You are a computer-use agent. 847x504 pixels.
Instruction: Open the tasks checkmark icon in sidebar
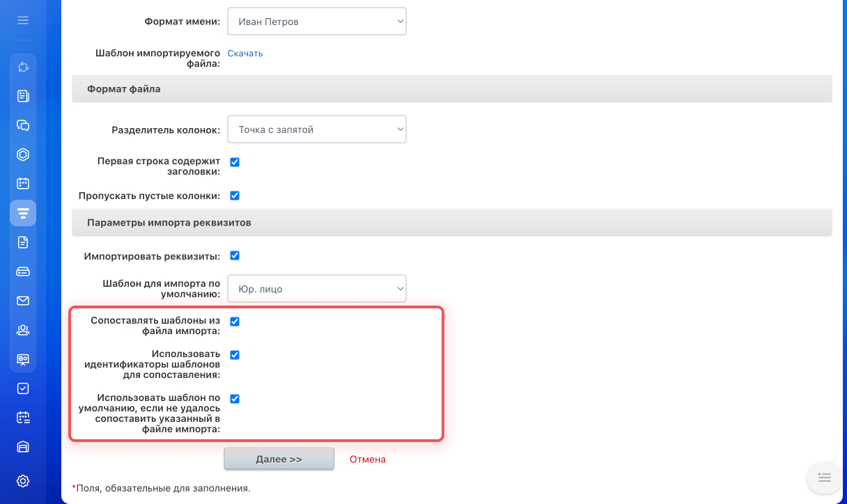pos(23,388)
